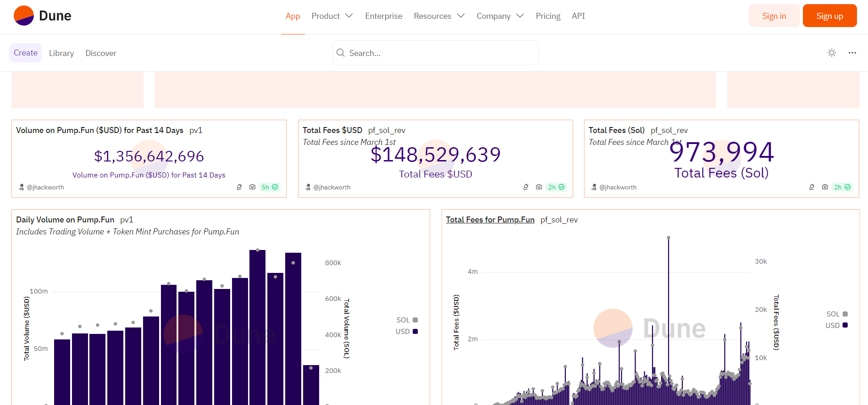868x405 pixels.
Task: Click the Sign in button
Action: click(774, 16)
